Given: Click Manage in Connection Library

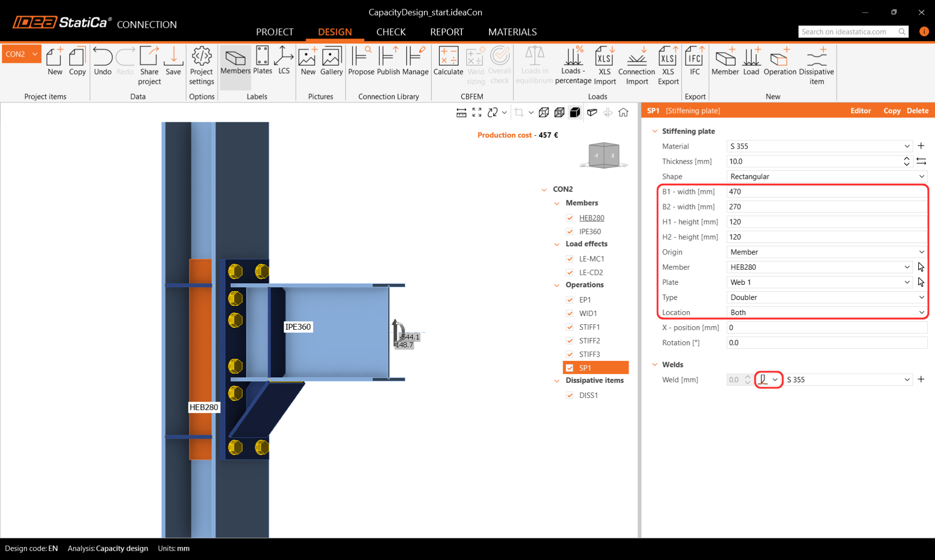Looking at the screenshot, I should [415, 61].
